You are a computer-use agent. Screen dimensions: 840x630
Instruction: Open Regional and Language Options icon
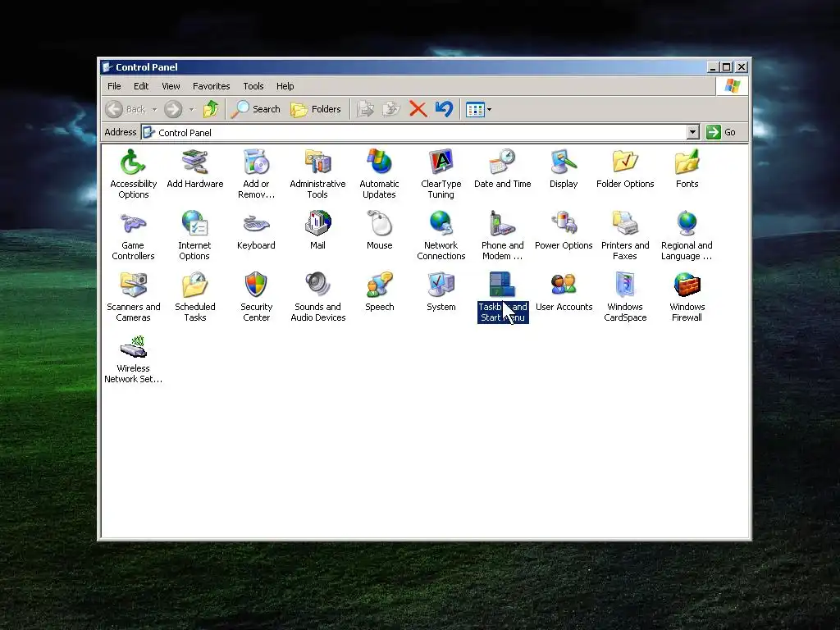point(687,223)
